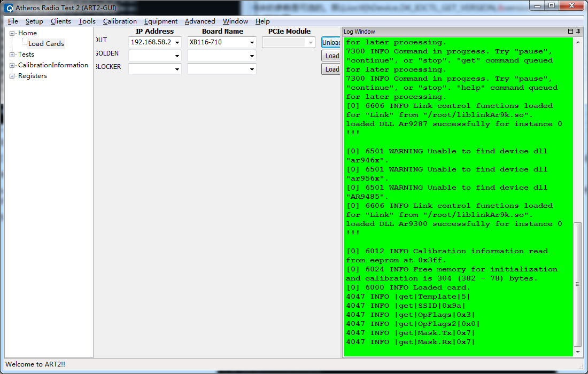Expand the Tests tree node
The image size is (588, 374).
tap(12, 54)
